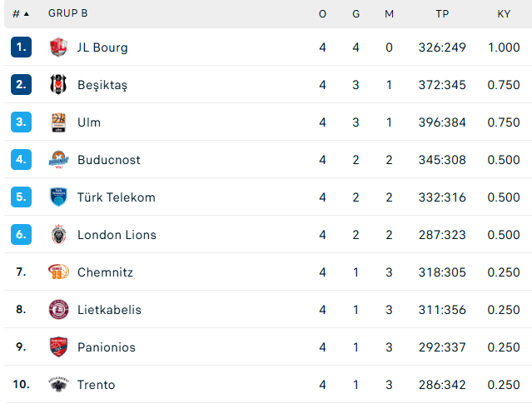
Task: Click the Trento team logo
Action: click(58, 385)
